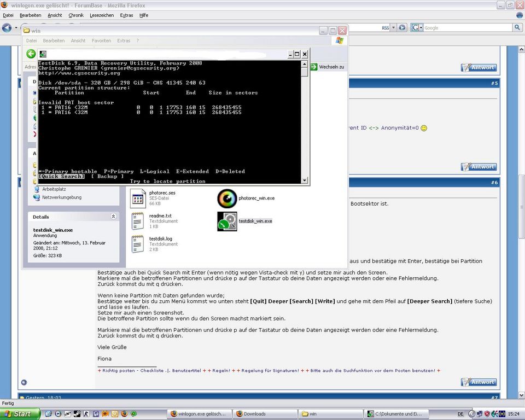The width and height of the screenshot is (525, 420).
Task: Open Firefox Datei menu
Action: coord(8,15)
